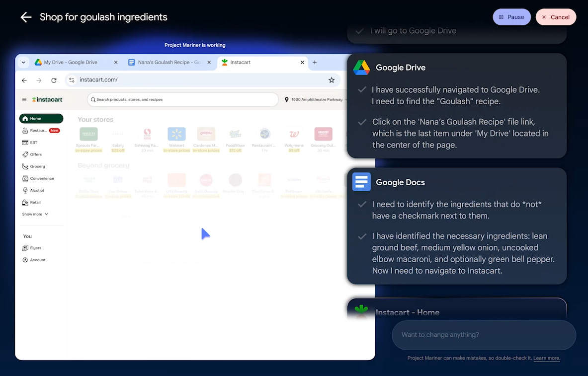Expand Show more in the sidebar

(x=35, y=214)
